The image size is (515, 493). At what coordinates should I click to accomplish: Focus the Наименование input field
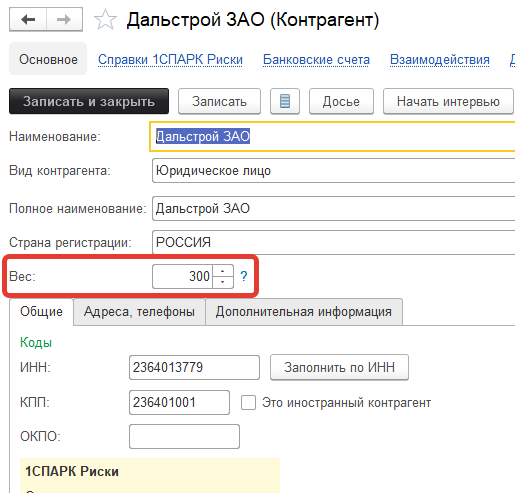click(x=332, y=136)
